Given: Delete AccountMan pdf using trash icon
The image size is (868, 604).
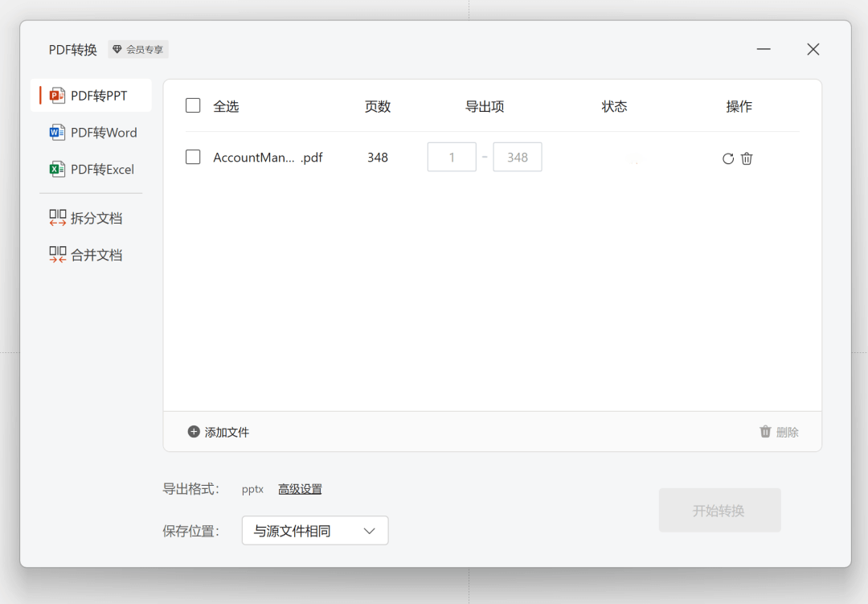Looking at the screenshot, I should [747, 158].
